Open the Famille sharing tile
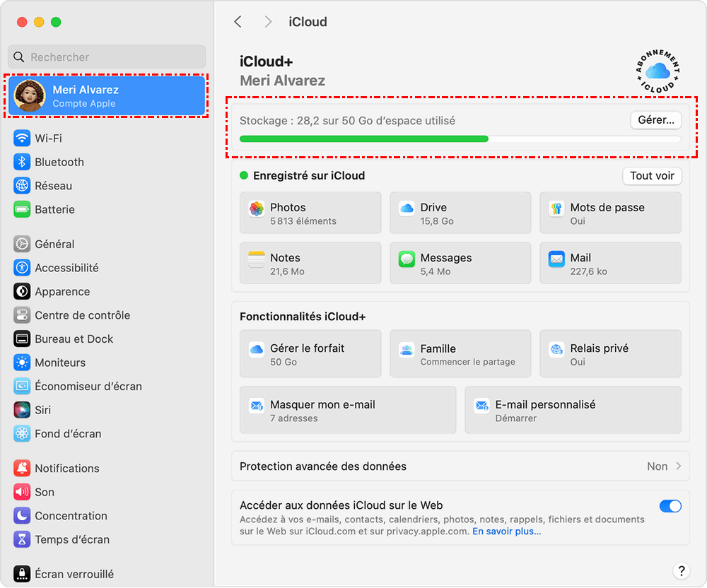 click(460, 354)
